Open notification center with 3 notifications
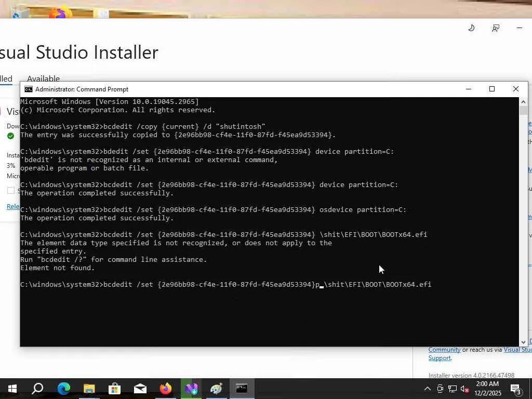The width and height of the screenshot is (532, 399). [x=516, y=389]
